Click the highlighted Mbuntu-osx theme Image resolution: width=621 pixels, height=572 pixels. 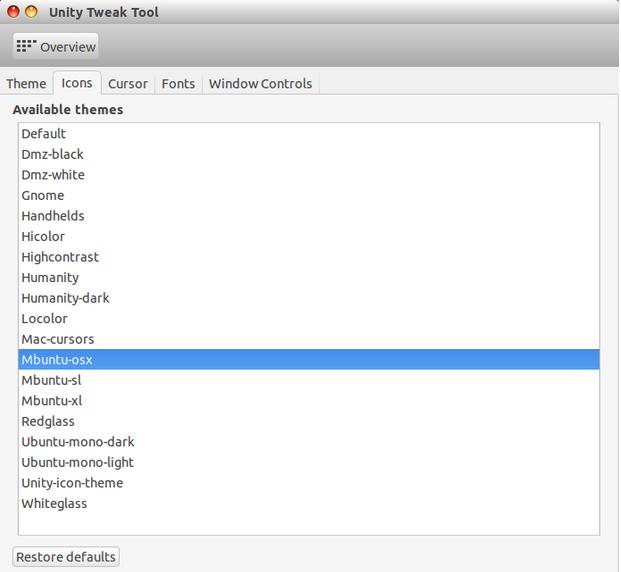[57, 360]
